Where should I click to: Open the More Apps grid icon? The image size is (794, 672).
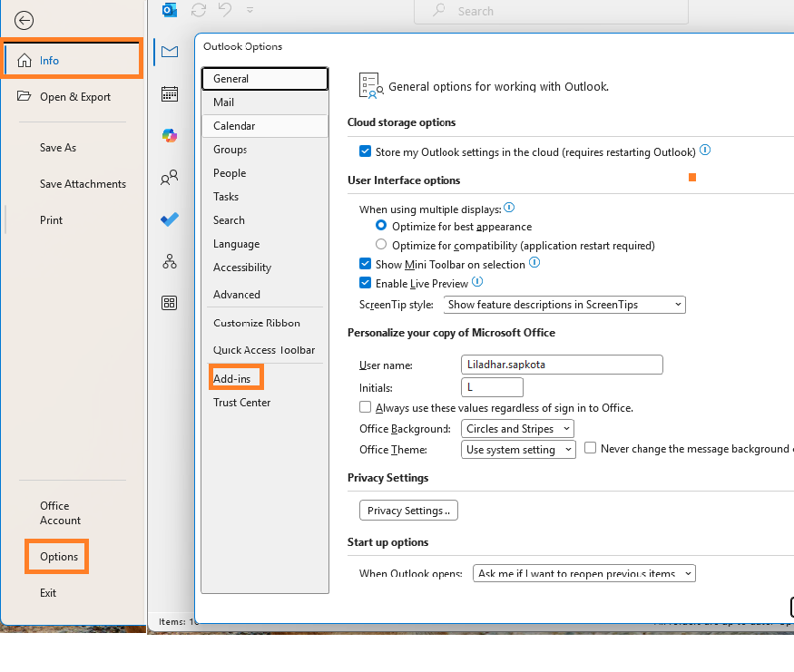point(170,303)
